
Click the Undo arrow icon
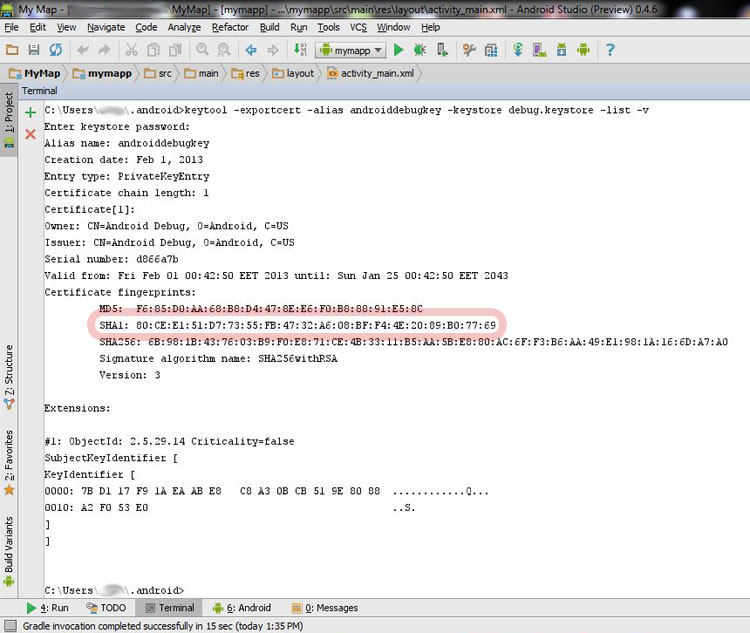[x=83, y=50]
